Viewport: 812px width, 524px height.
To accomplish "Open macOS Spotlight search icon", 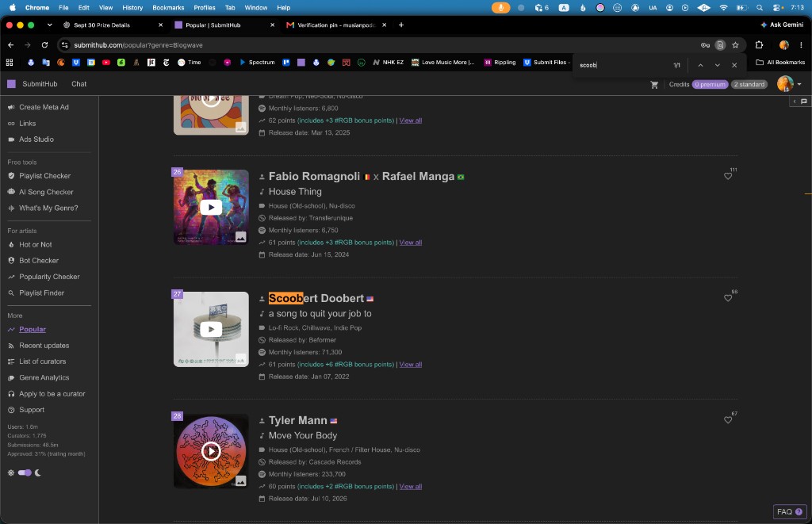I will click(x=759, y=8).
